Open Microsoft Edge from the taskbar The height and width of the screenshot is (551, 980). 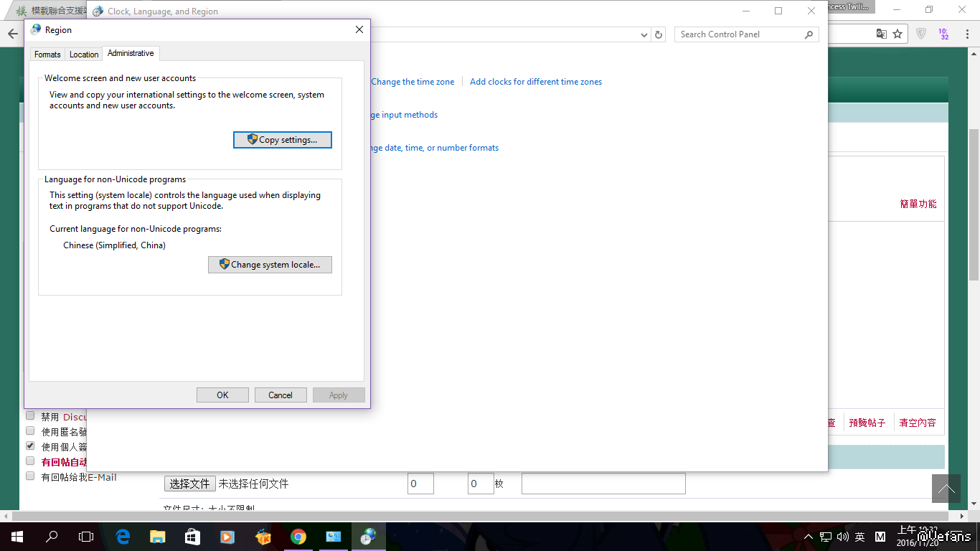pos(123,536)
